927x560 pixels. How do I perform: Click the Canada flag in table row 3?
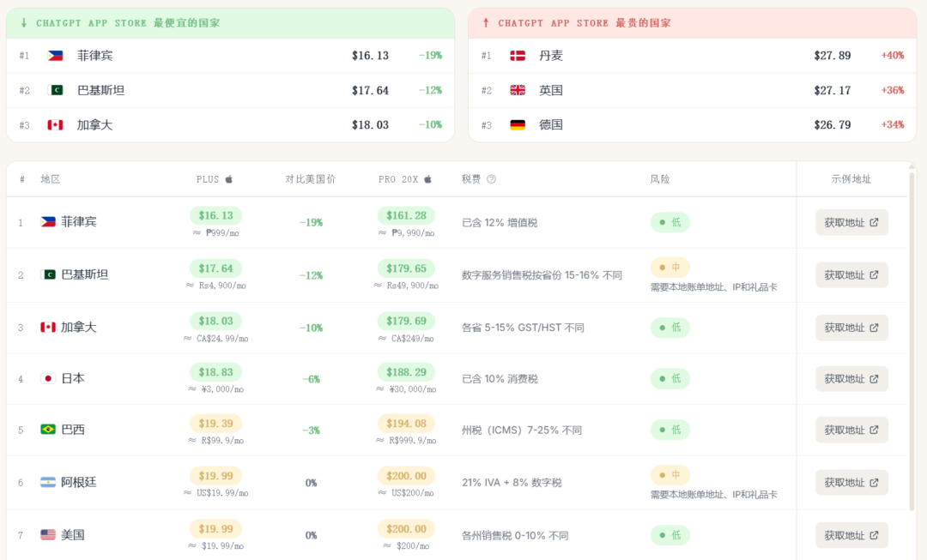[x=48, y=327]
